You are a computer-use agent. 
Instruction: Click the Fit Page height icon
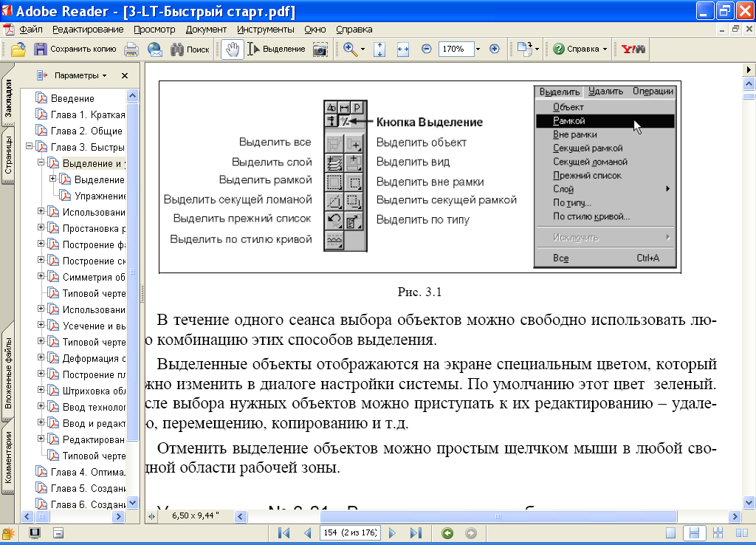coord(379,49)
